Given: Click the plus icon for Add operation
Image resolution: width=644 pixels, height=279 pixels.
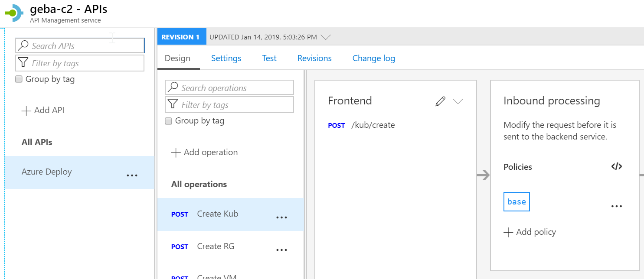Looking at the screenshot, I should 176,152.
